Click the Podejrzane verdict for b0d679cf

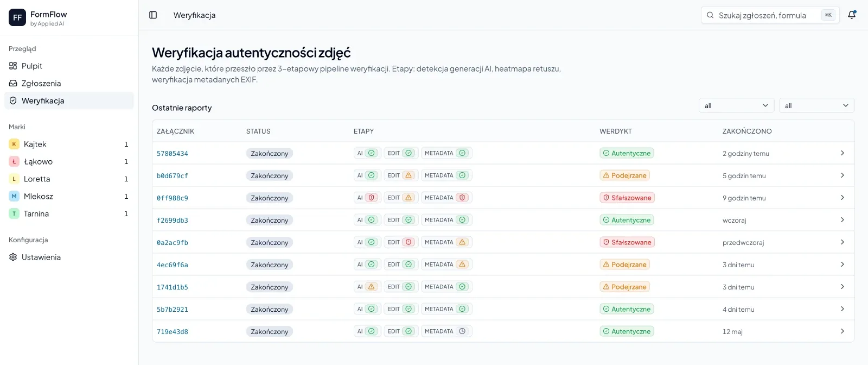625,175
